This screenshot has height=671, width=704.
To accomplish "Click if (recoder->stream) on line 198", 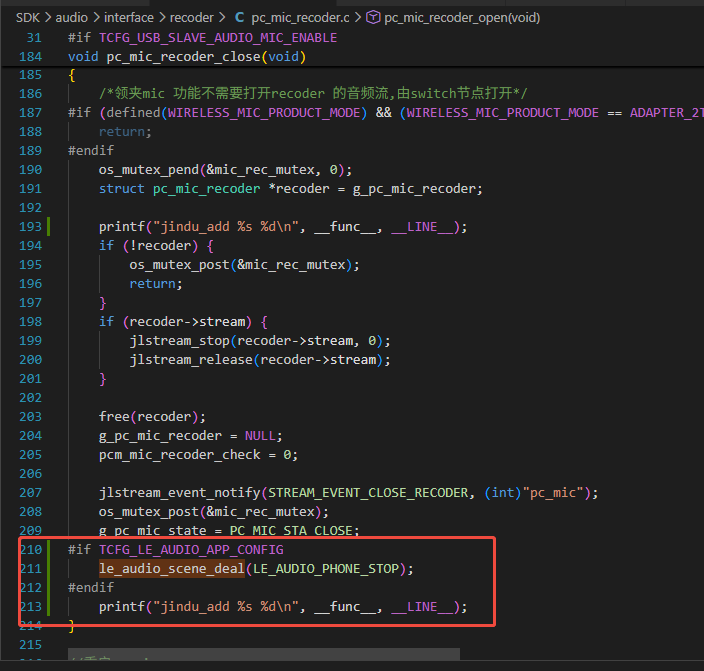I will (x=183, y=322).
